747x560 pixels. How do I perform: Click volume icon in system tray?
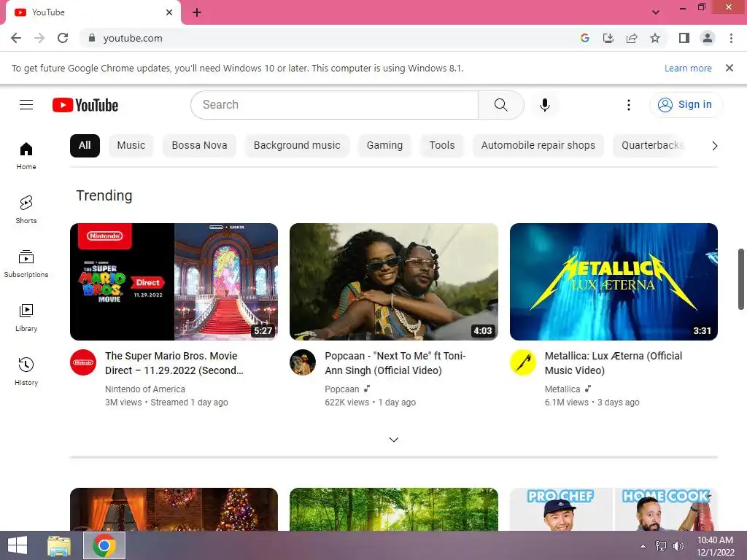click(678, 545)
